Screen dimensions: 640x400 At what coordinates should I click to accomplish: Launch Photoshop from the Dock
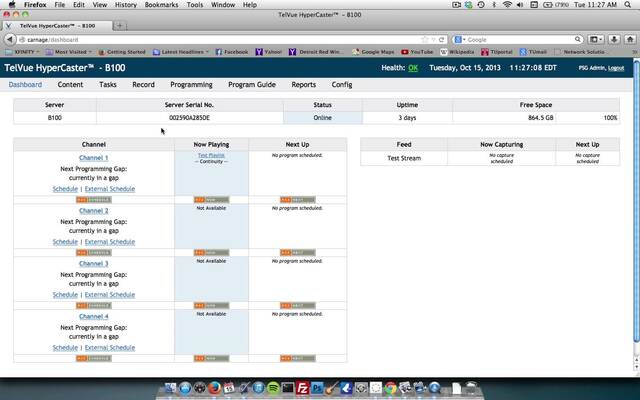[x=316, y=387]
